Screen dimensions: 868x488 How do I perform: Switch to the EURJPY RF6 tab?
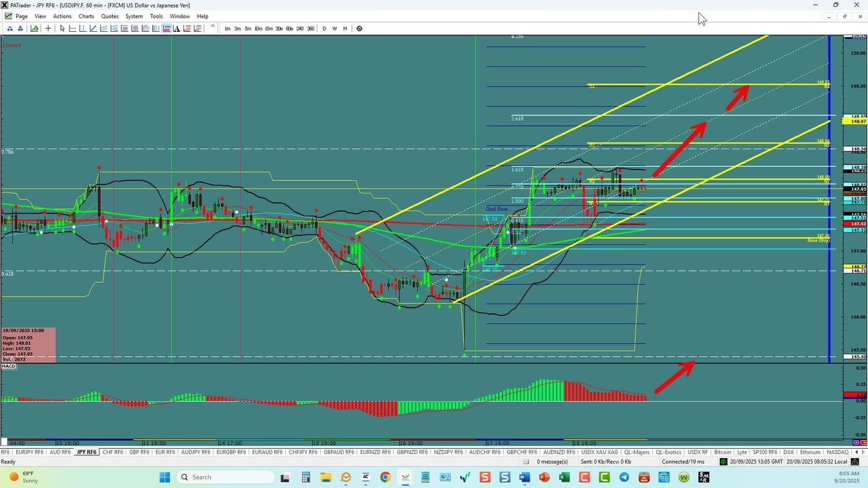(30, 452)
